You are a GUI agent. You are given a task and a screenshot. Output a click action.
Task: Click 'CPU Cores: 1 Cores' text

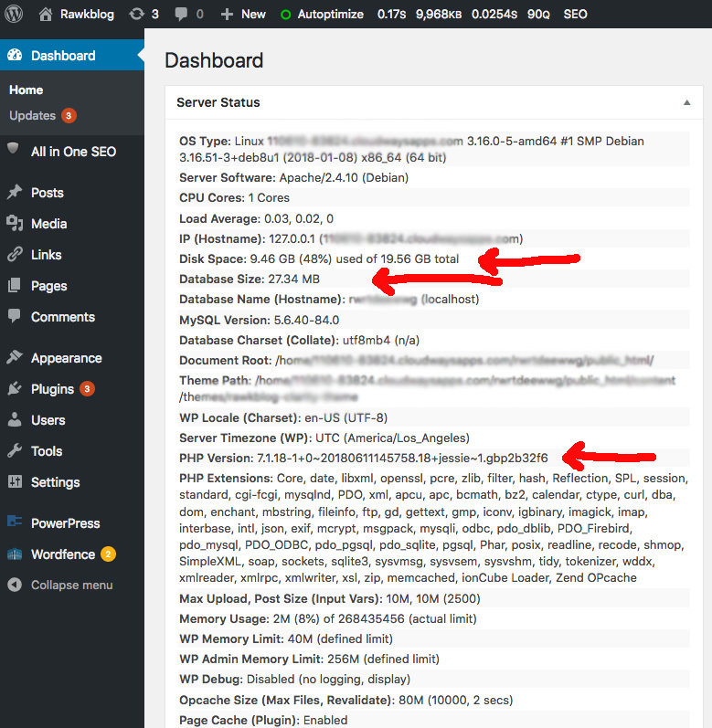(x=234, y=198)
